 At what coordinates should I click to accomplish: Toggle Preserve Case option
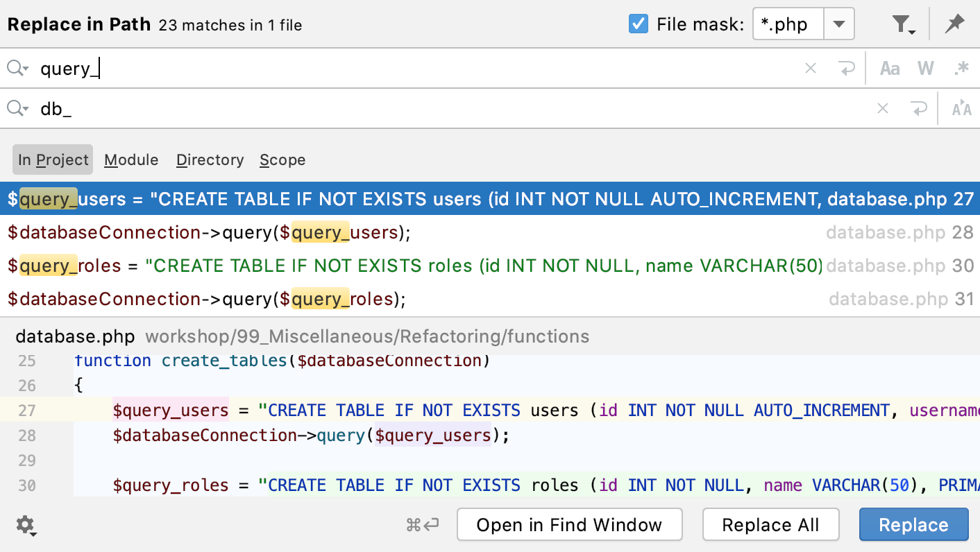tap(961, 108)
